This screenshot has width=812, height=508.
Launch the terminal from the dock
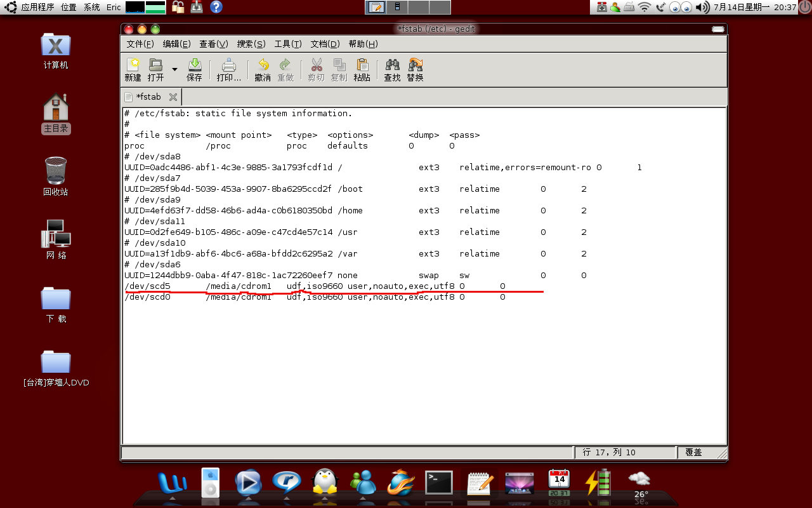tap(438, 483)
